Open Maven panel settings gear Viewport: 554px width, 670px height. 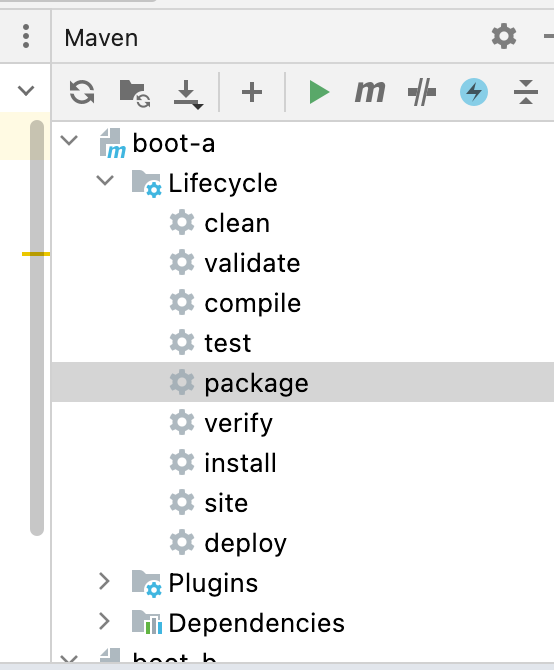504,36
